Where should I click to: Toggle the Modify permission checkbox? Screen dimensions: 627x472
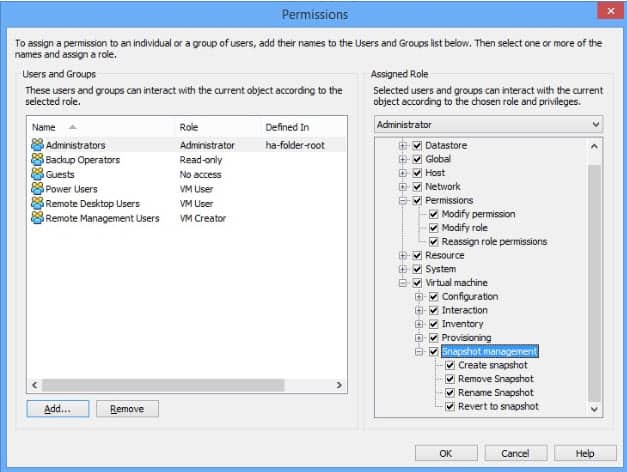point(433,214)
